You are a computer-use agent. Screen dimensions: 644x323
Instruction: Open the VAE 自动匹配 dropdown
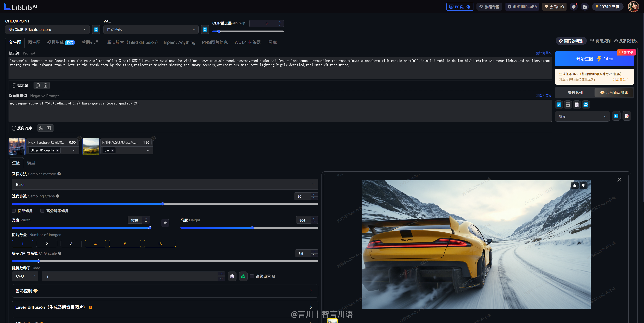point(151,30)
